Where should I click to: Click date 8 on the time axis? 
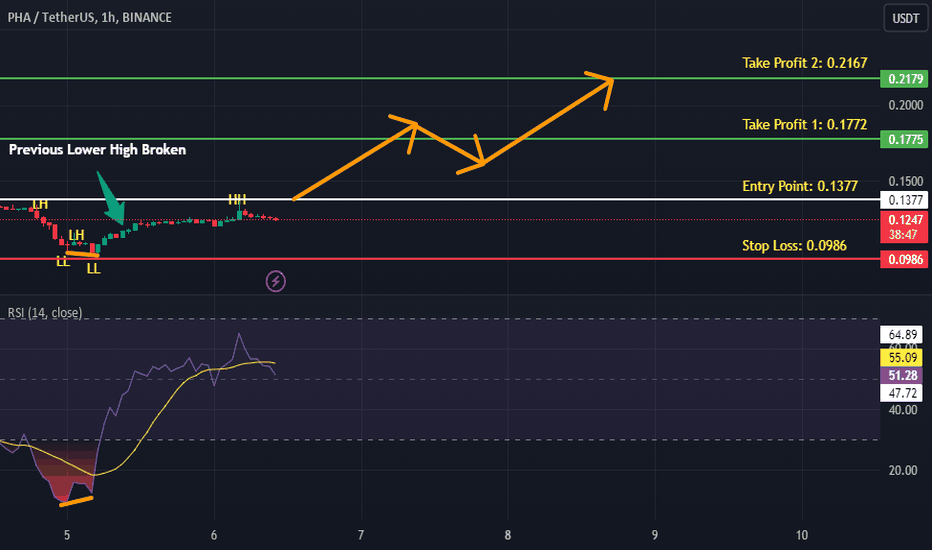(508, 535)
